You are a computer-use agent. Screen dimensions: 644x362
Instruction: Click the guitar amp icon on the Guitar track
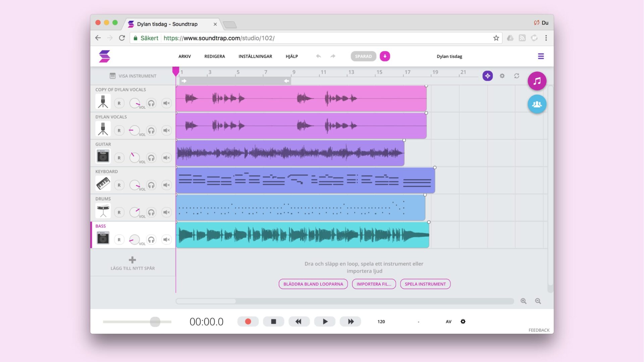tap(103, 156)
